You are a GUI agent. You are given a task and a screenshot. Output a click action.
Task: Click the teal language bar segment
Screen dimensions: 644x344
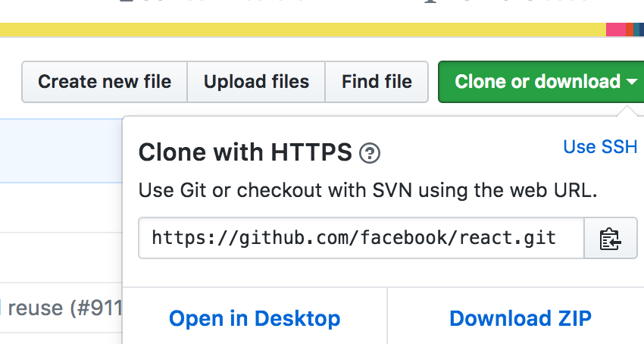point(635,30)
